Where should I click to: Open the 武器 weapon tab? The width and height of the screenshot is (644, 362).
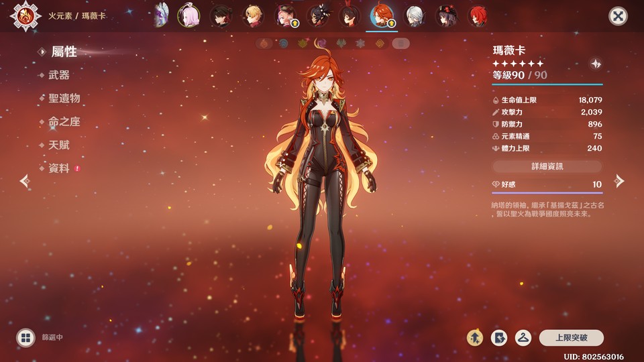(x=59, y=75)
